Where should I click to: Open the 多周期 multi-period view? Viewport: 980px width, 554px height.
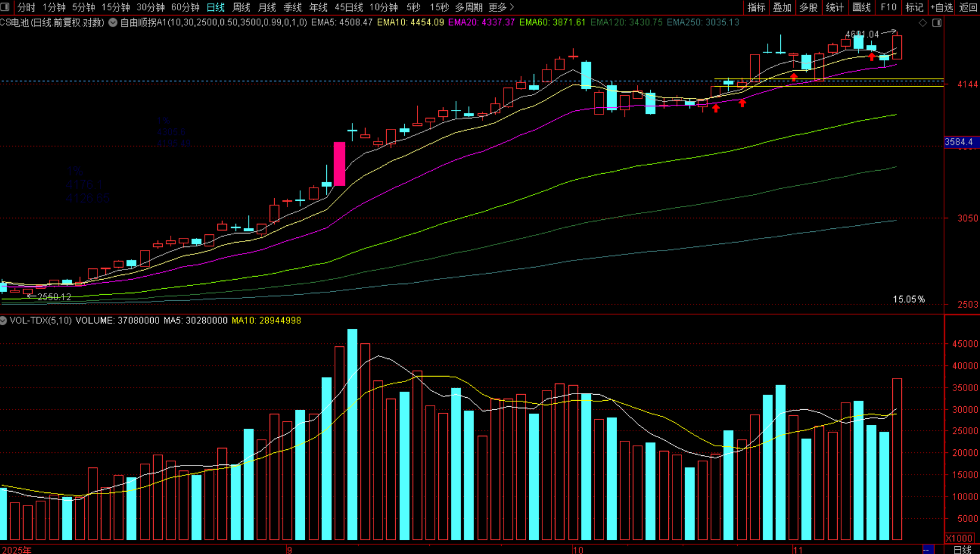tap(469, 7)
